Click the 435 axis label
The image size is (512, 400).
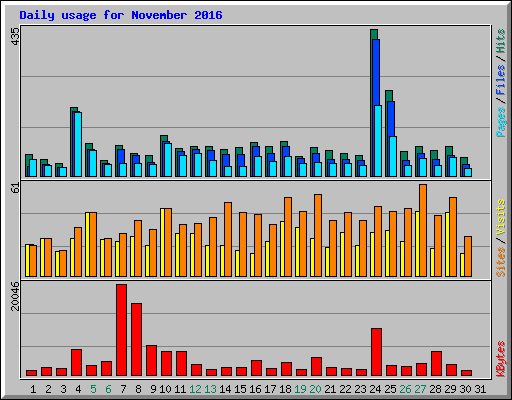[x=15, y=37]
